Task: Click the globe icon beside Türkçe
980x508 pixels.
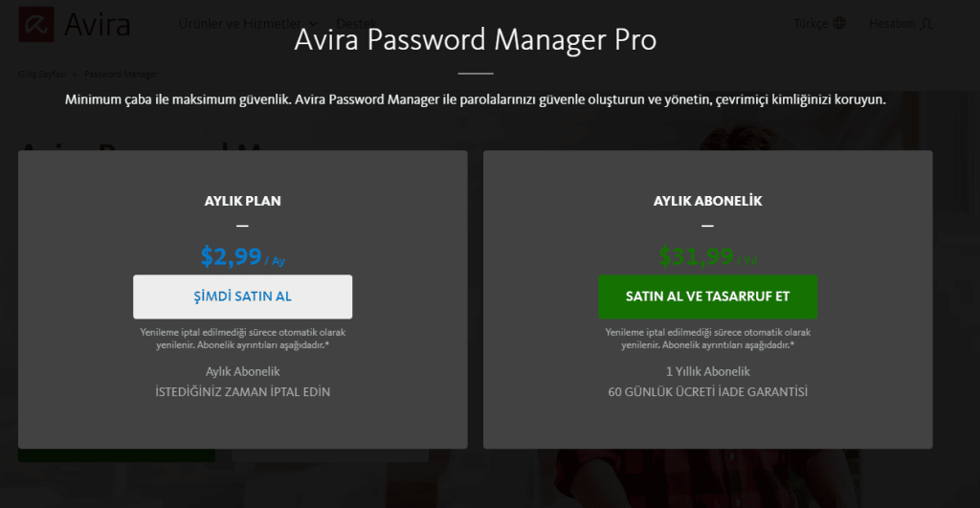Action: tap(839, 23)
